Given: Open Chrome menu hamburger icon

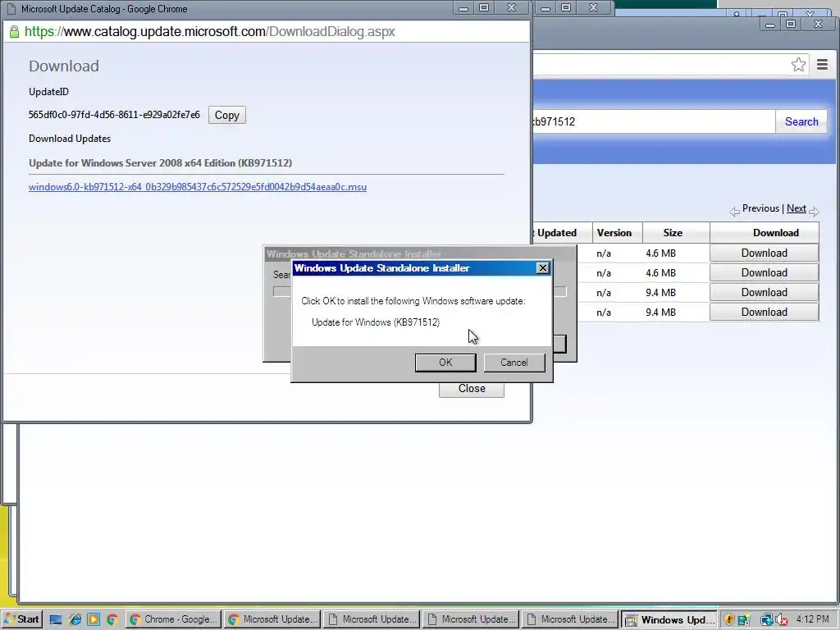Looking at the screenshot, I should 822,65.
